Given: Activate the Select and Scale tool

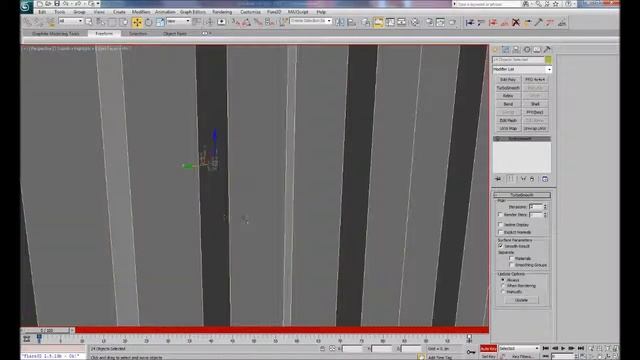Looking at the screenshot, I should click(x=160, y=22).
